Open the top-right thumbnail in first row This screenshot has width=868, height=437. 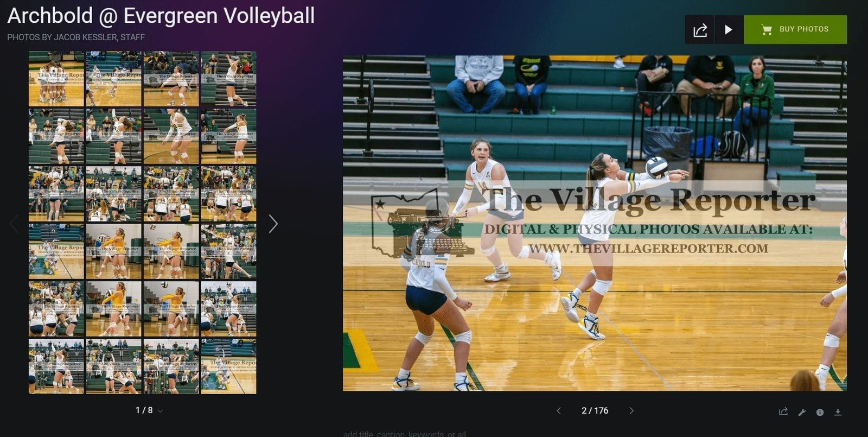pos(228,79)
